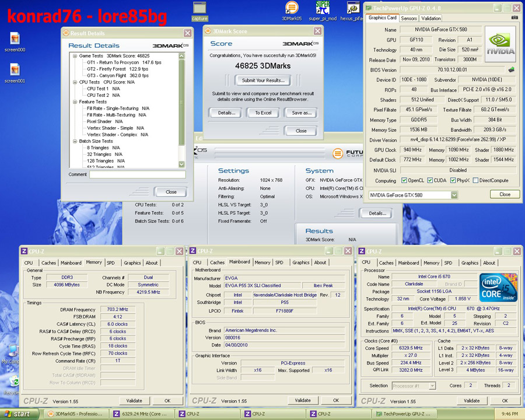Toggle the OpenCL checkbox in GPU-Z
The image size is (525, 420).
pos(404,180)
